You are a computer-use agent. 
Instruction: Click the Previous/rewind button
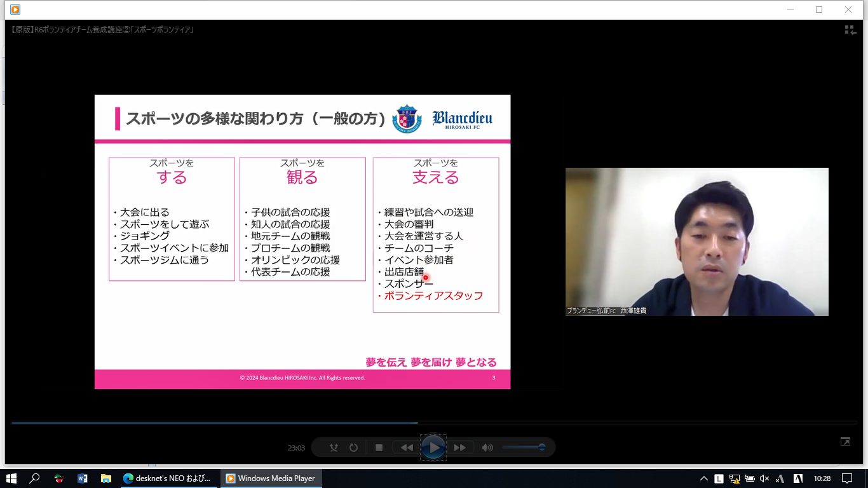coord(406,447)
